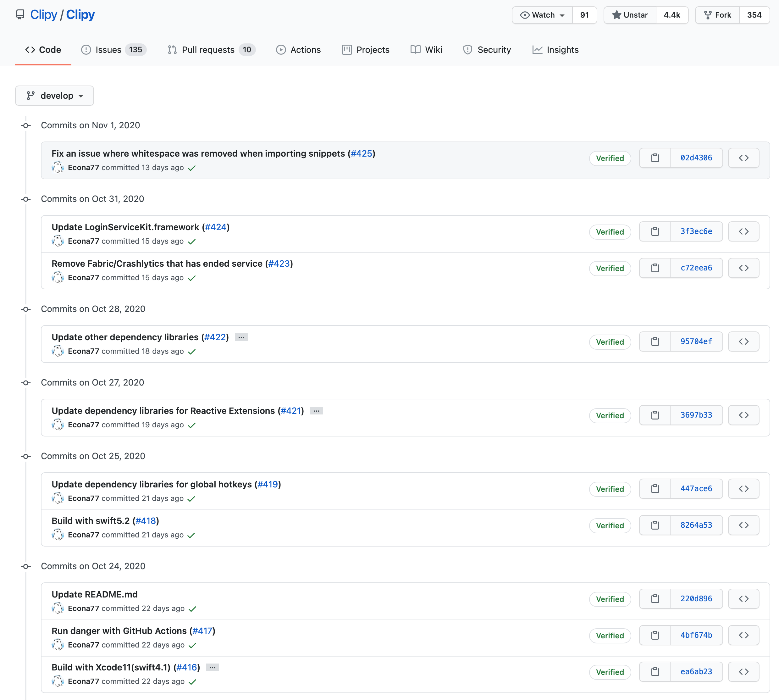The height and width of the screenshot is (700, 779).
Task: Open pull request #423 link
Action: pos(279,264)
